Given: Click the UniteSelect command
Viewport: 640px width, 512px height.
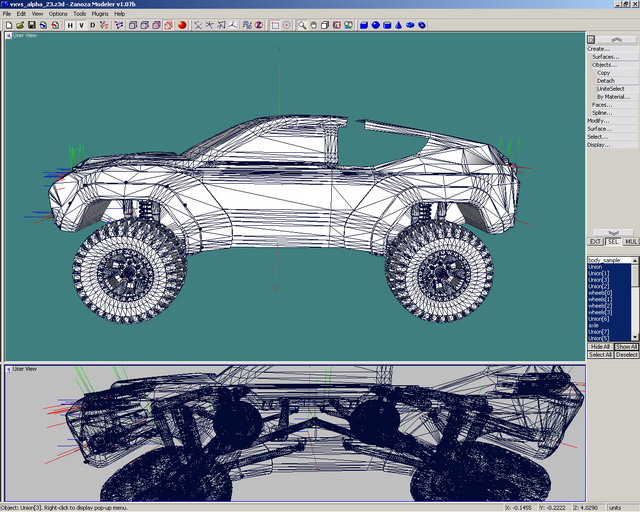Looking at the screenshot, I should tap(610, 88).
